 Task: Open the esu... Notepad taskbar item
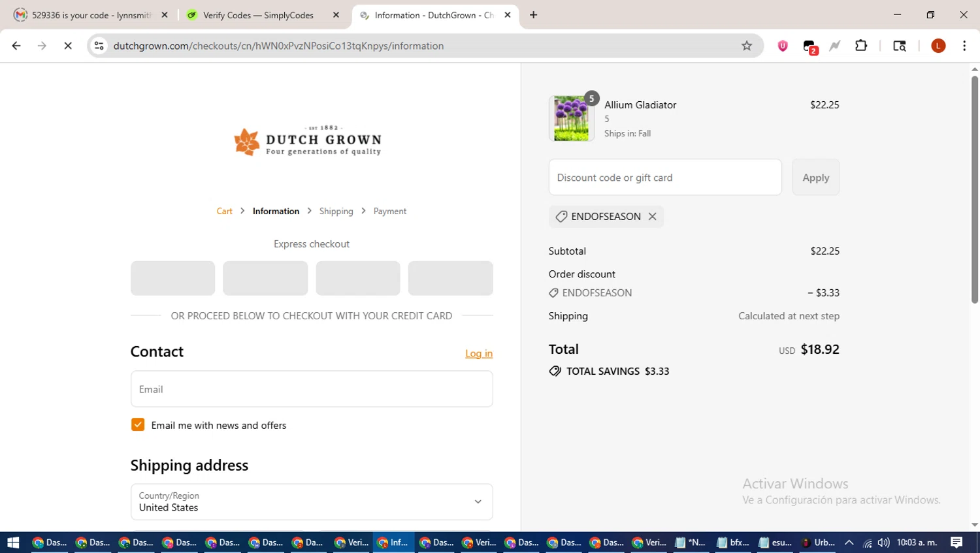click(x=776, y=543)
